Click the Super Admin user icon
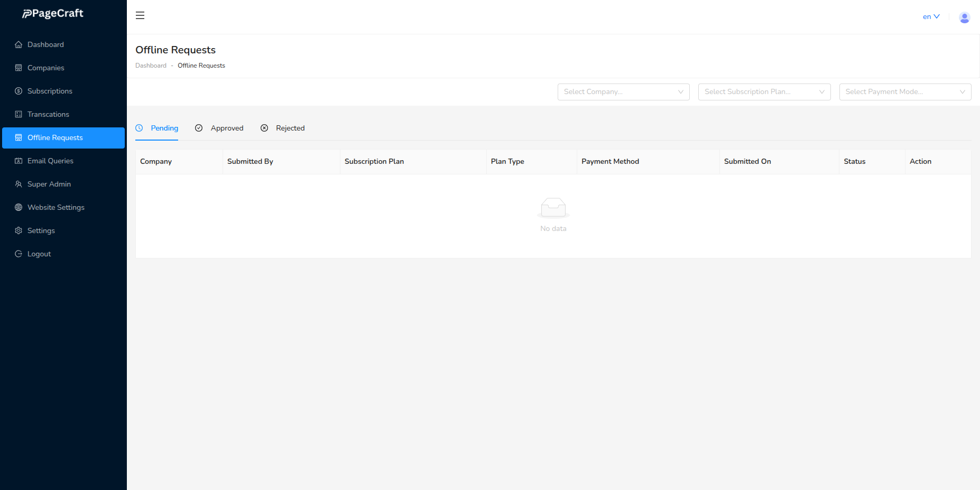 tap(19, 184)
